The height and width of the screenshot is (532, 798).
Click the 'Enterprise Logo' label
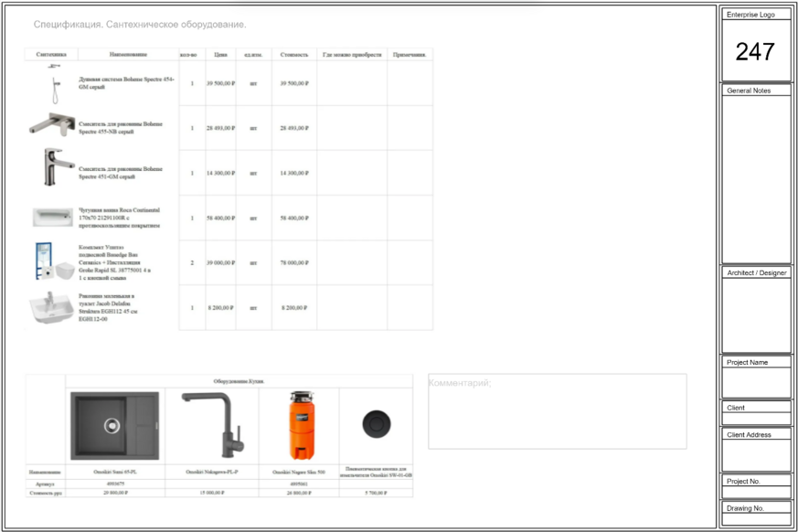[x=750, y=15]
